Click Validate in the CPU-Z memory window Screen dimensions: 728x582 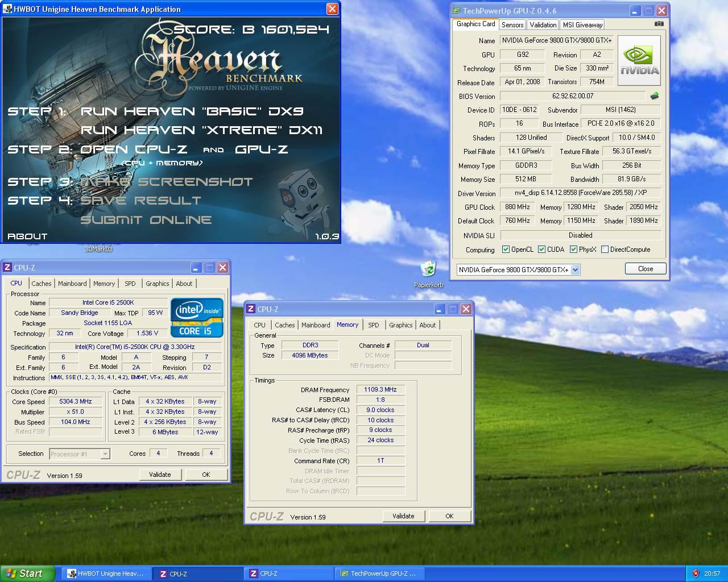(403, 516)
